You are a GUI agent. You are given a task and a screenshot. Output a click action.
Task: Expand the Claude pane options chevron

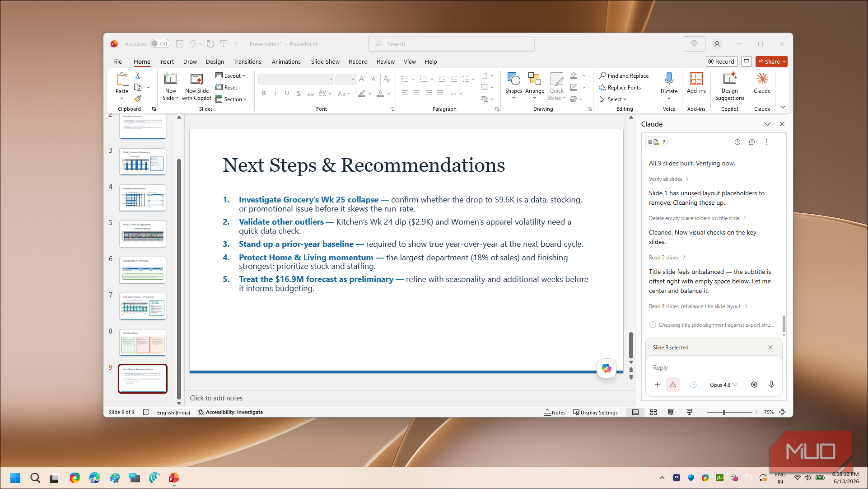767,124
